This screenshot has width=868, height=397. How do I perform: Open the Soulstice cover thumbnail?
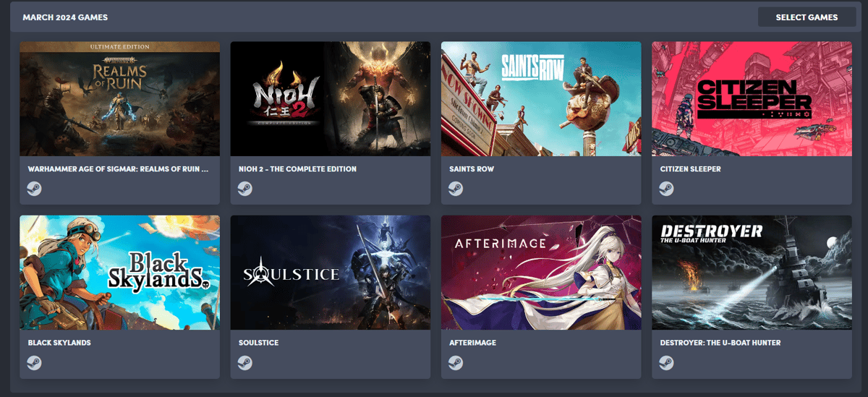(331, 272)
